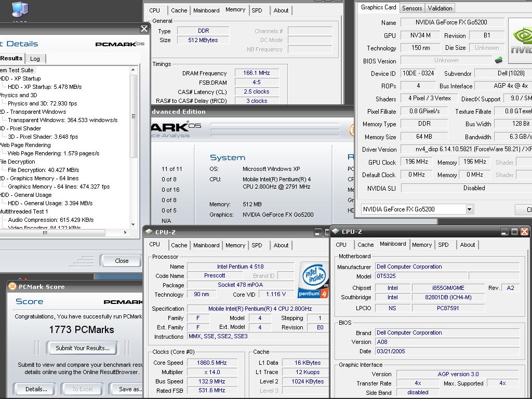Click the 1773 PCMarks score text
This screenshot has height=399, width=532.
[82, 329]
